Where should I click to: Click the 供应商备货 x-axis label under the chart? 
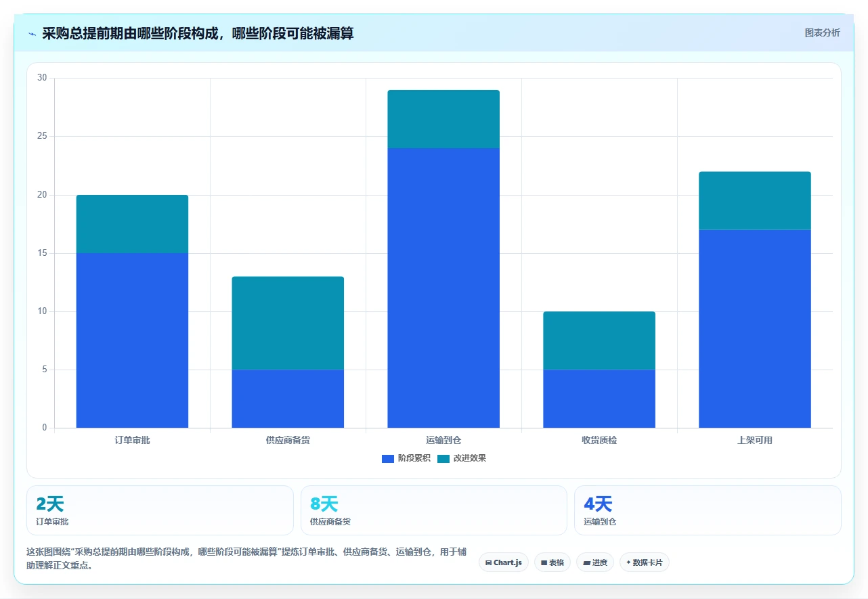click(288, 440)
